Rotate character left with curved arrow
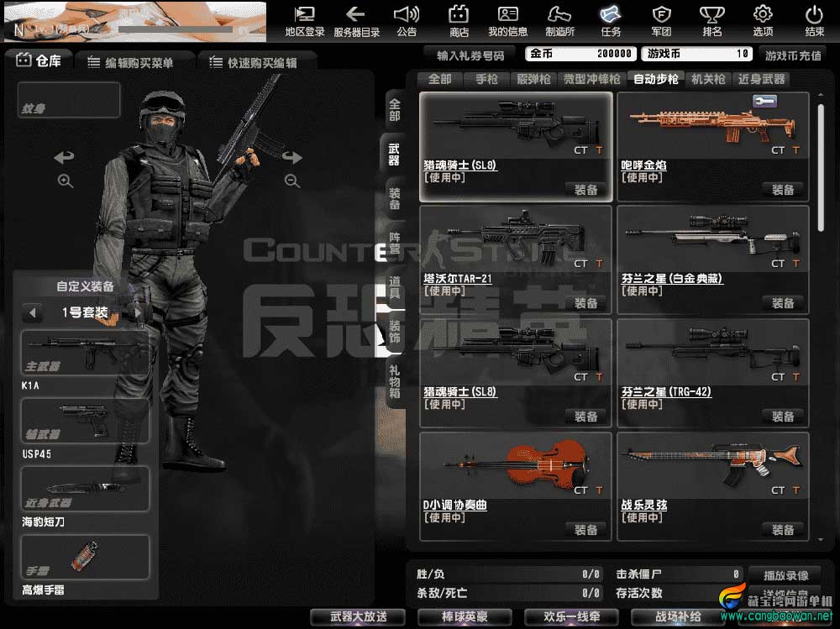This screenshot has width=840, height=629. click(65, 157)
